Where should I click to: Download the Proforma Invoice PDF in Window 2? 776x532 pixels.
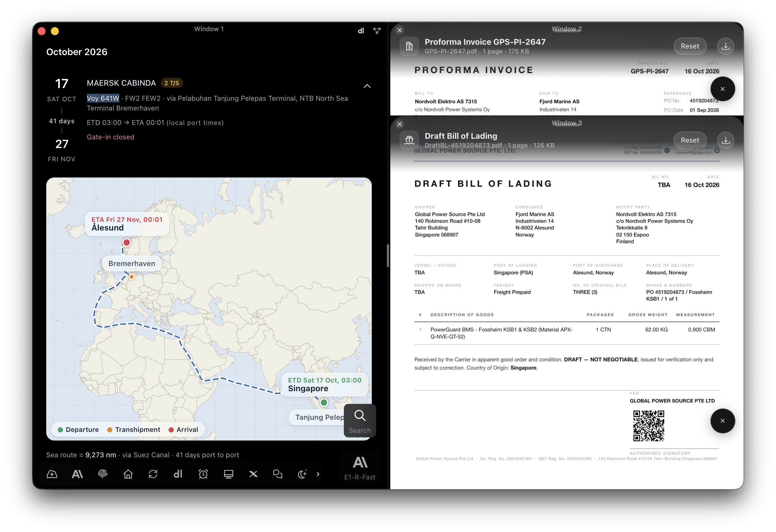click(x=725, y=46)
